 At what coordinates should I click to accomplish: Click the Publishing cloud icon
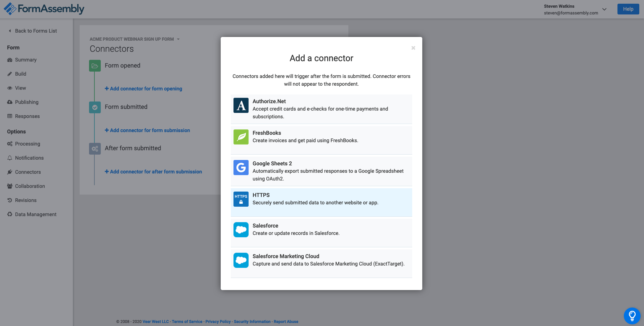[10, 102]
